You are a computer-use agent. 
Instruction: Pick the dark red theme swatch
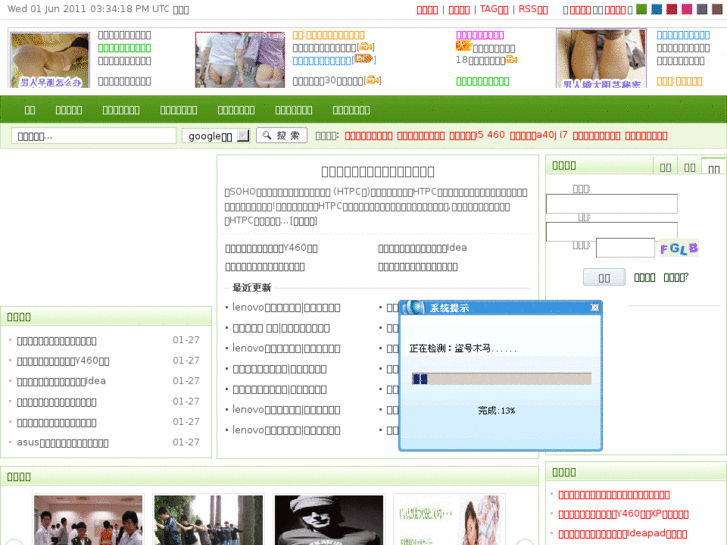click(671, 10)
